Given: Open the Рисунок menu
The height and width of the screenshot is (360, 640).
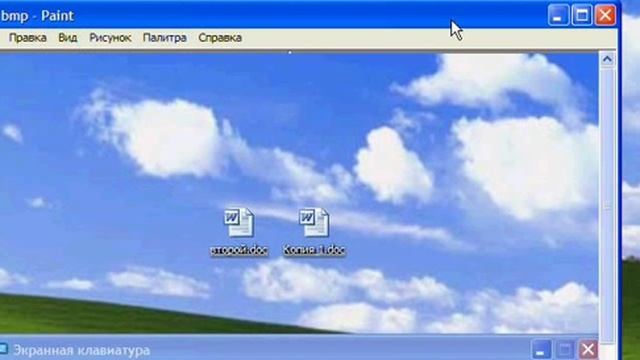Looking at the screenshot, I should [110, 38].
